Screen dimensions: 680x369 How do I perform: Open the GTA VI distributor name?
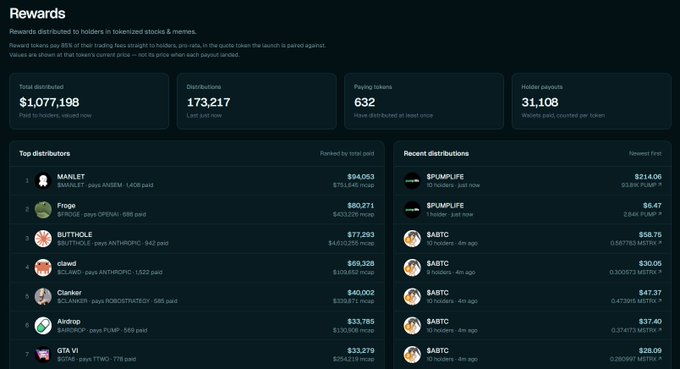68,351
